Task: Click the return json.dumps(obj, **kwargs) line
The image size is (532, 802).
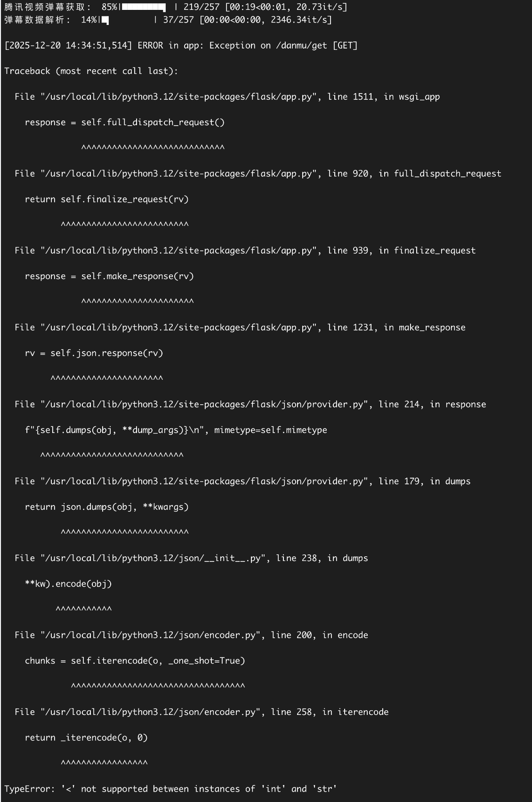Action: pos(107,507)
